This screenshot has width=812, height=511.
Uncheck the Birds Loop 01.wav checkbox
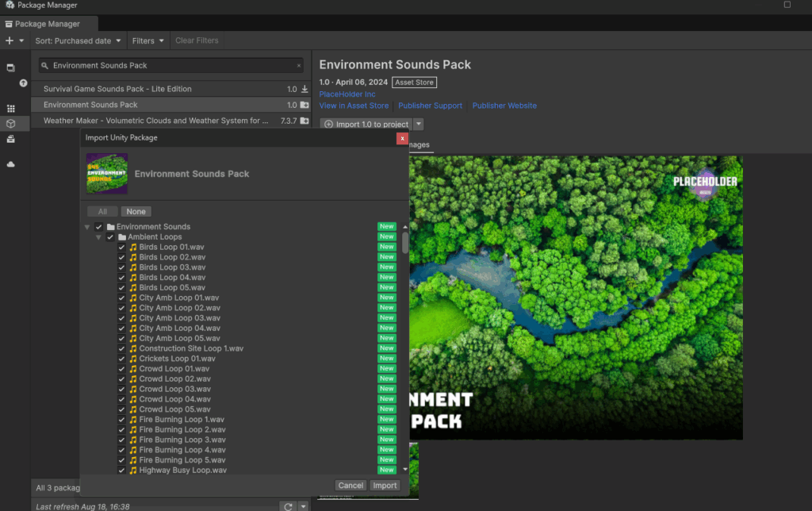click(x=122, y=248)
